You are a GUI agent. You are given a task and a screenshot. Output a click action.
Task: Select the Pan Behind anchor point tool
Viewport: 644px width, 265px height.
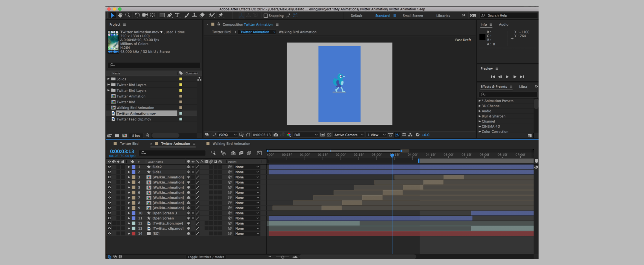point(153,15)
